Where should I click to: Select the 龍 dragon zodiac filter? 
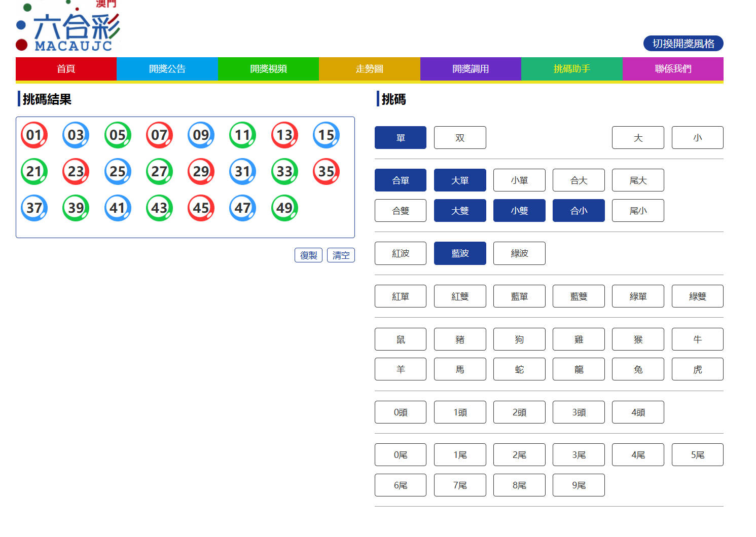tap(578, 369)
